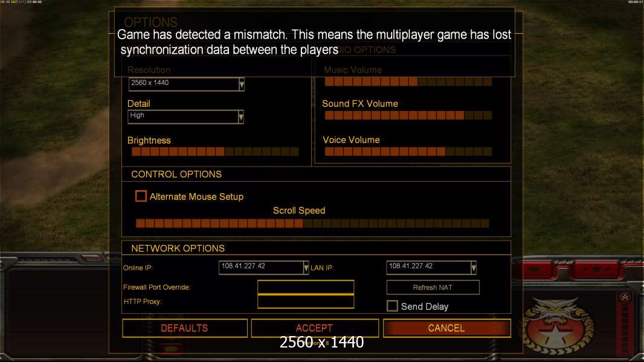This screenshot has width=644, height=362.
Task: Click the "Brightness" label
Action: (x=149, y=140)
